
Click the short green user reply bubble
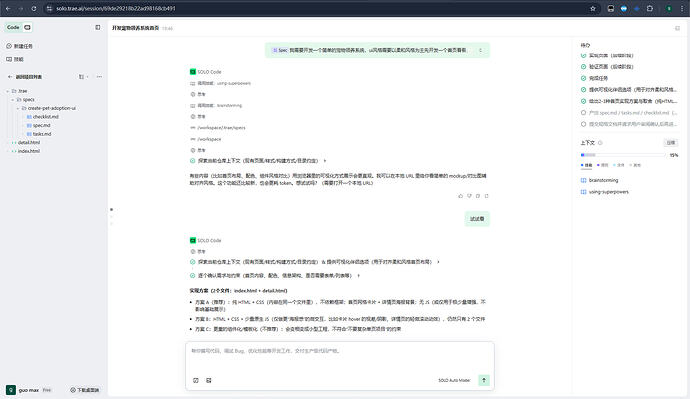[477, 219]
